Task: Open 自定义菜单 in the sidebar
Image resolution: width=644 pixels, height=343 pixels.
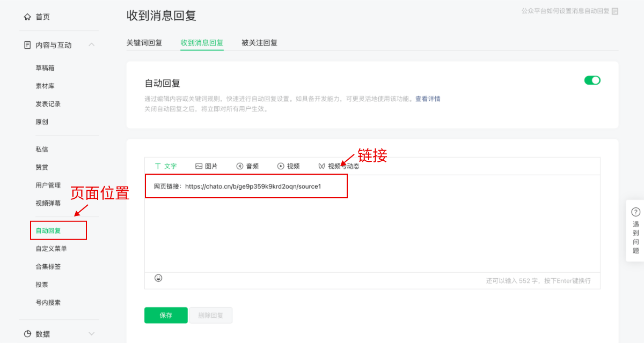Action: pos(52,249)
